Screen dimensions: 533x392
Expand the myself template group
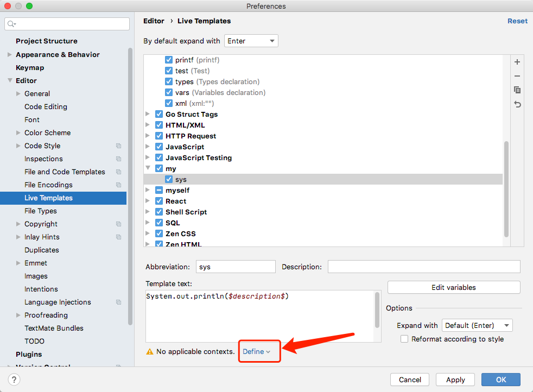point(148,190)
